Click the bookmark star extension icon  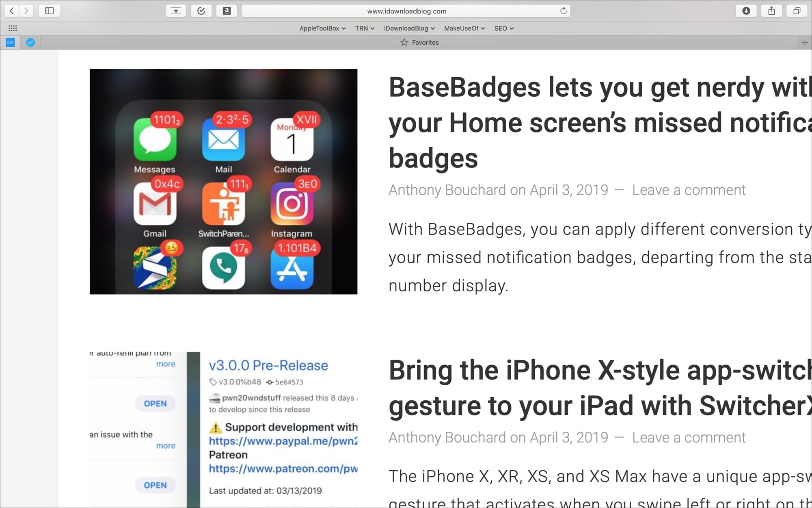pos(176,11)
